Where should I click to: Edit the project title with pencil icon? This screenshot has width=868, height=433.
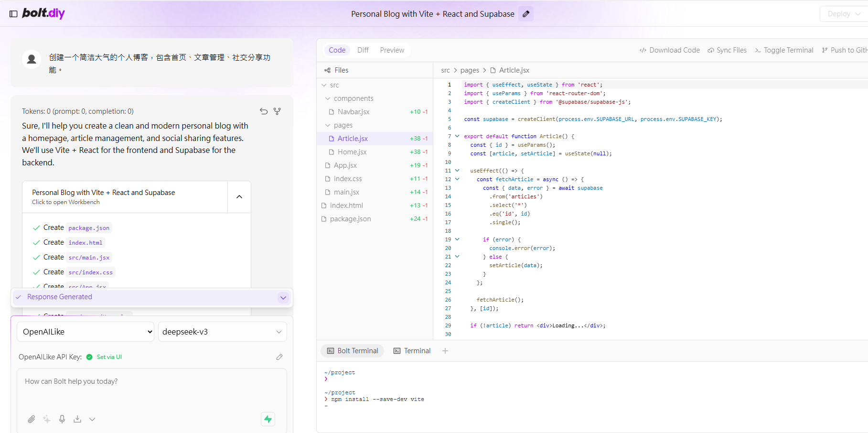(526, 14)
